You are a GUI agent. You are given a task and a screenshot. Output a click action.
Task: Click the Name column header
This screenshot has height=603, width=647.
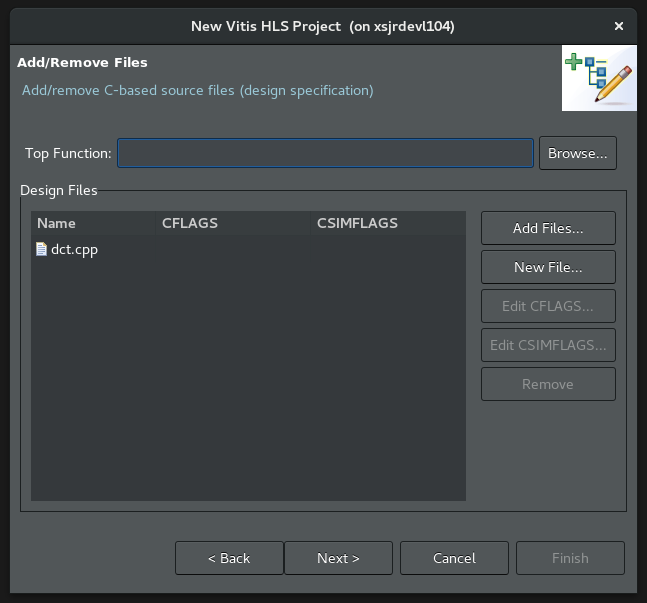pyautogui.click(x=56, y=223)
